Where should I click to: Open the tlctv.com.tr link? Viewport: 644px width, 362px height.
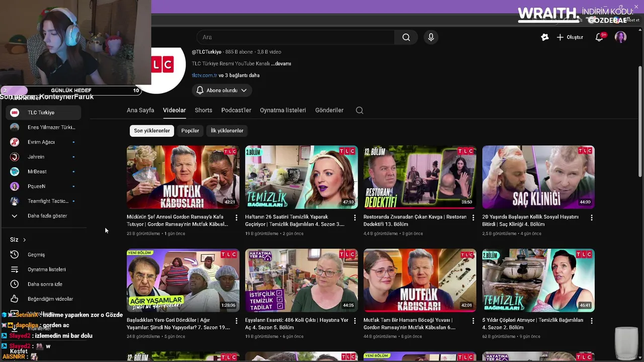coord(204,75)
